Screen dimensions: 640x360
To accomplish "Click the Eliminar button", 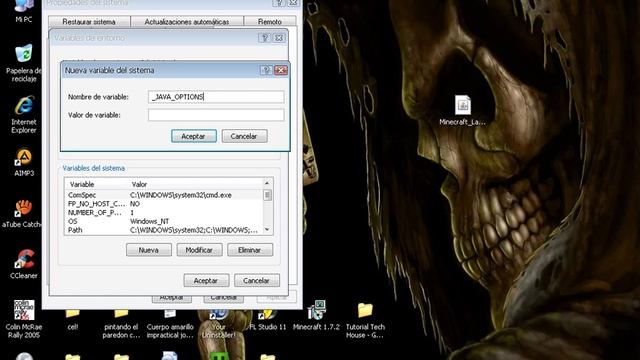I will [250, 250].
